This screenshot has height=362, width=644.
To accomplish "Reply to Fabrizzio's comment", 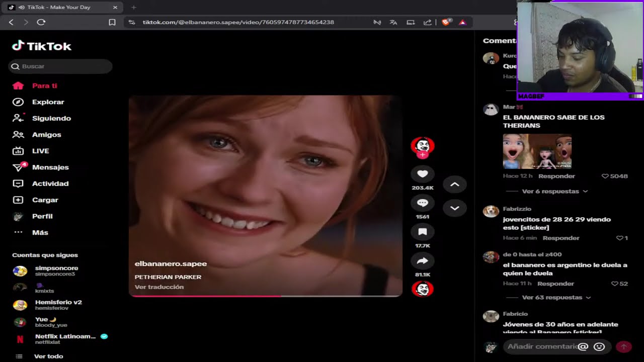I will point(561,238).
